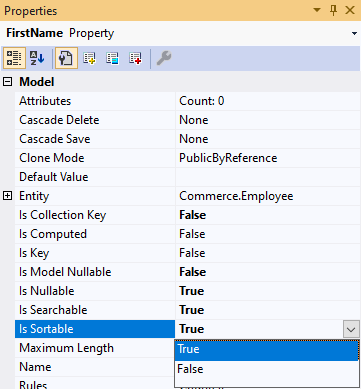The image size is (361, 389).
Task: Open the Properties window options arrow
Action: pos(317,10)
